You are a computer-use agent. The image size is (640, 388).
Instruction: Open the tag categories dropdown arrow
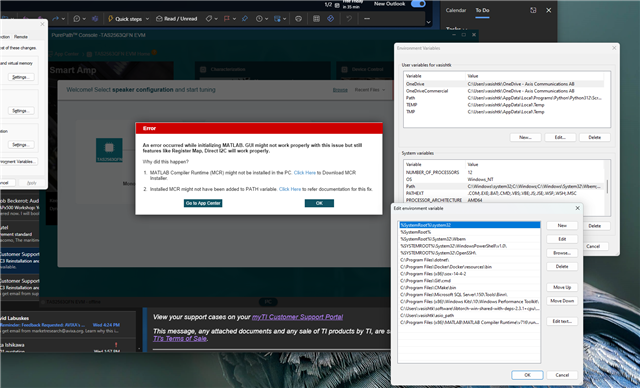216,19
